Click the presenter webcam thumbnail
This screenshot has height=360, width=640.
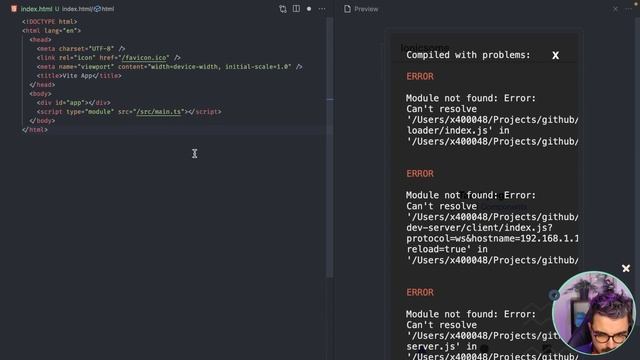pyautogui.click(x=593, y=313)
